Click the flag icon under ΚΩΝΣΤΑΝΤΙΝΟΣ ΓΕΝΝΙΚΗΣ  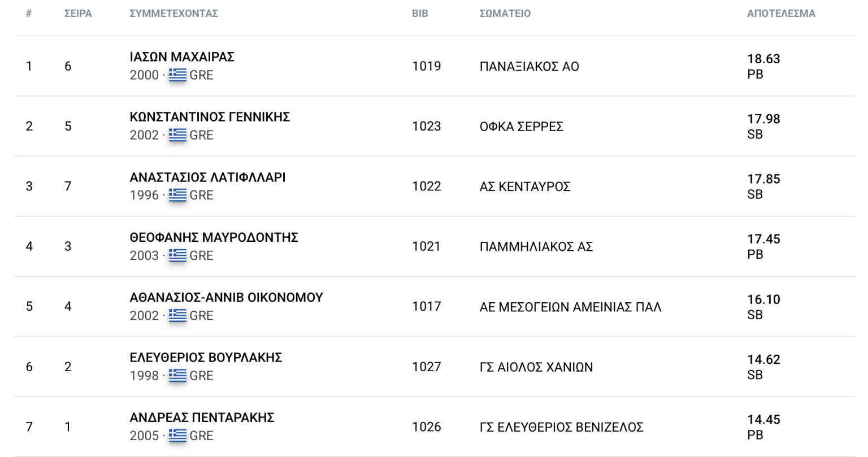177,134
